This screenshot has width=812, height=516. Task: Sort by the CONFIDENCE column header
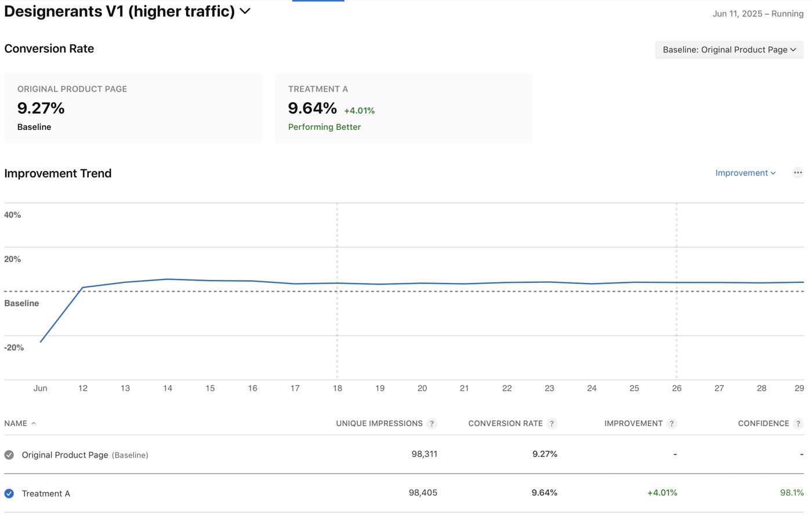[x=763, y=424]
